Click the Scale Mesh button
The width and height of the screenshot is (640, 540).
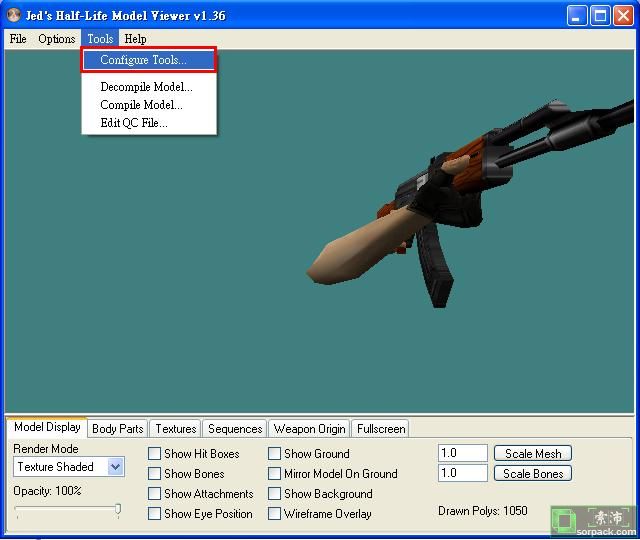pyautogui.click(x=533, y=453)
